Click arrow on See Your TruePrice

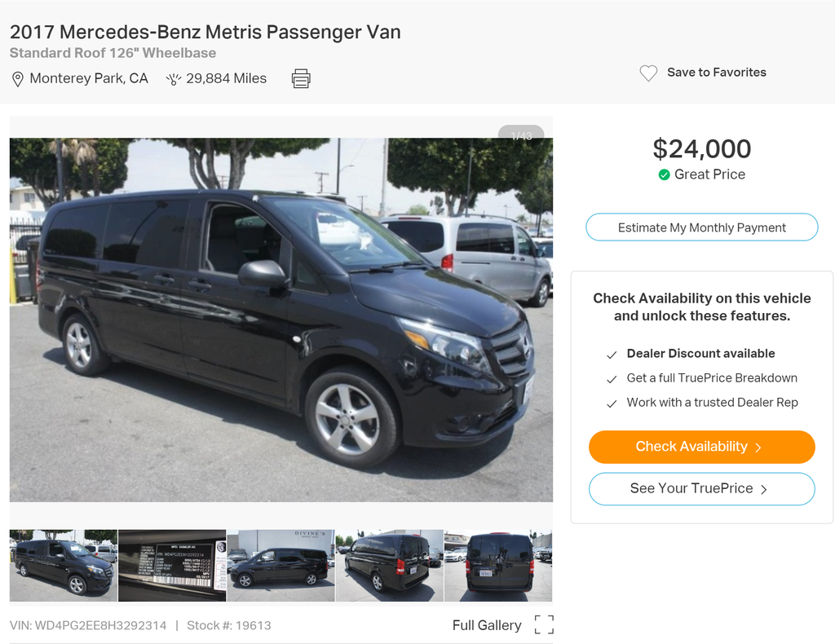[x=764, y=489]
